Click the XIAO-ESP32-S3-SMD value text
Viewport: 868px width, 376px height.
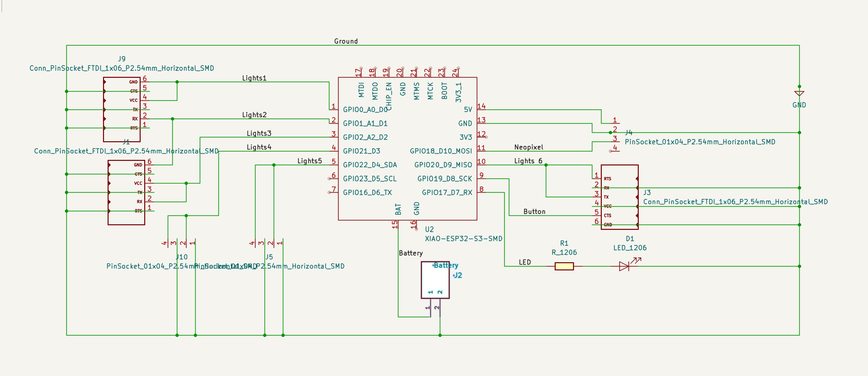tap(463, 239)
